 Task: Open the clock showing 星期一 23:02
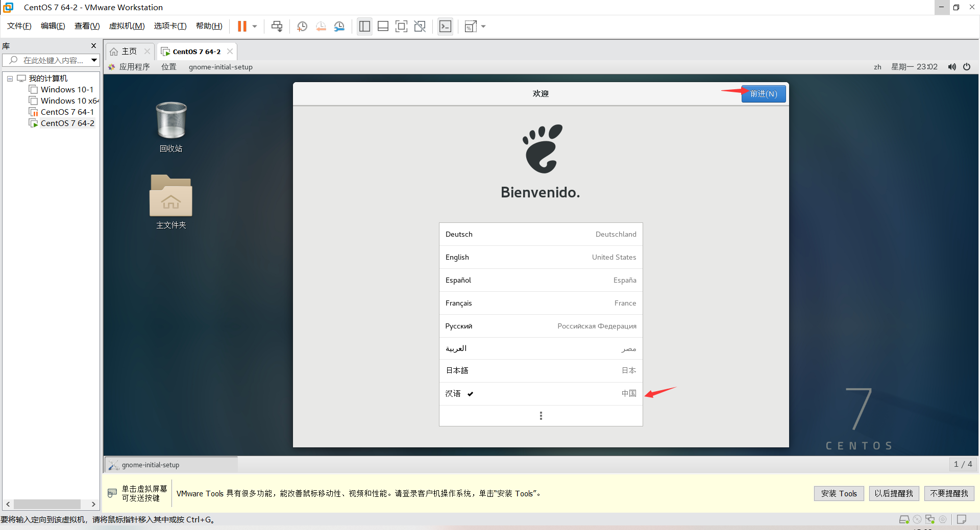click(x=914, y=67)
